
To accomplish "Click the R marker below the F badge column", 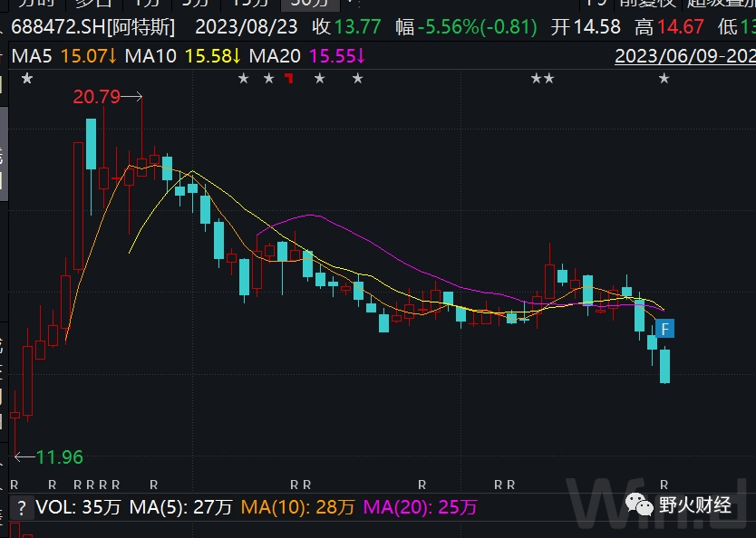I will (664, 485).
